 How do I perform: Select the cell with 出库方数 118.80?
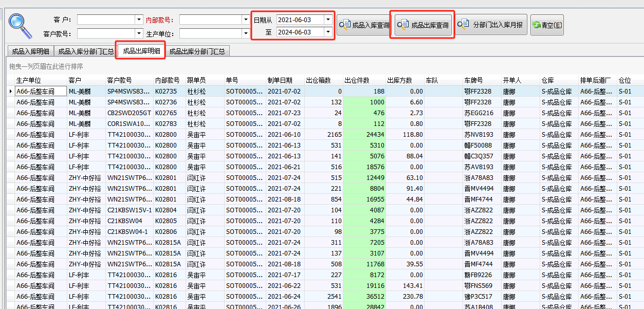405,134
